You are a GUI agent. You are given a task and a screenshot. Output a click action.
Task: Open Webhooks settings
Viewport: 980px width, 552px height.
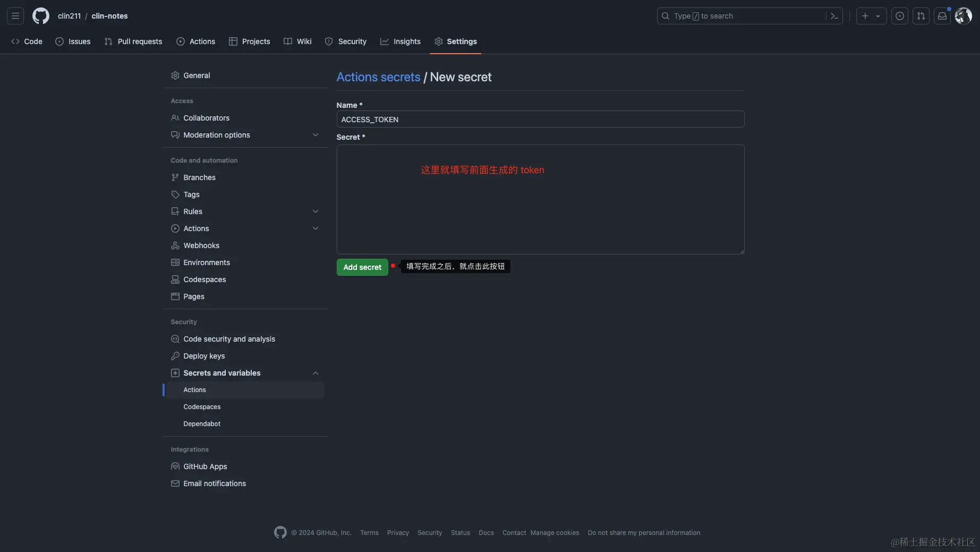coord(245,245)
